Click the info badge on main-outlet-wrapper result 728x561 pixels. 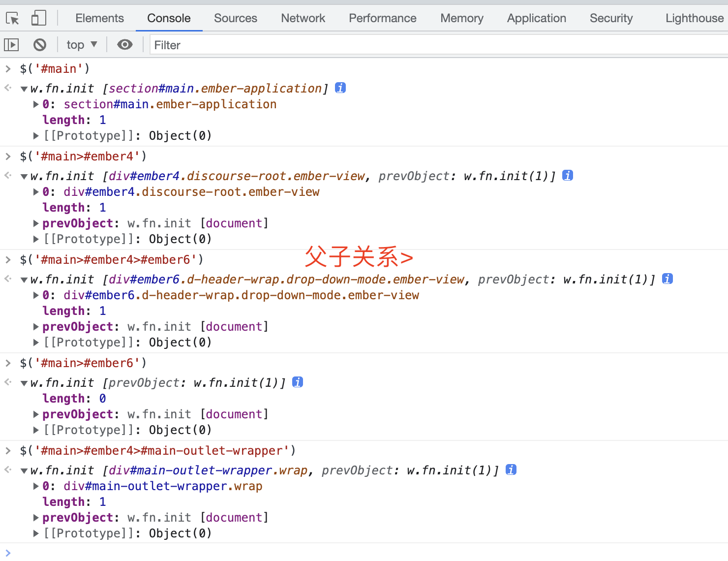(x=511, y=469)
